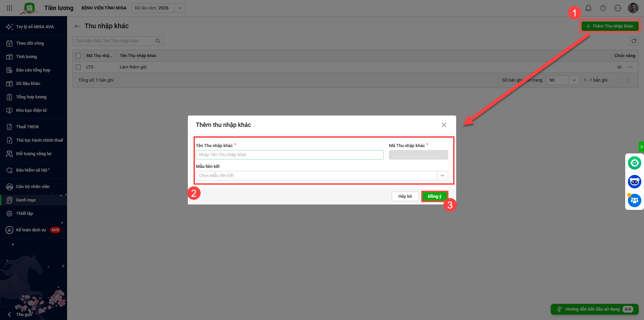Select Thuế TNCN sidebar menu item

pyautogui.click(x=27, y=127)
